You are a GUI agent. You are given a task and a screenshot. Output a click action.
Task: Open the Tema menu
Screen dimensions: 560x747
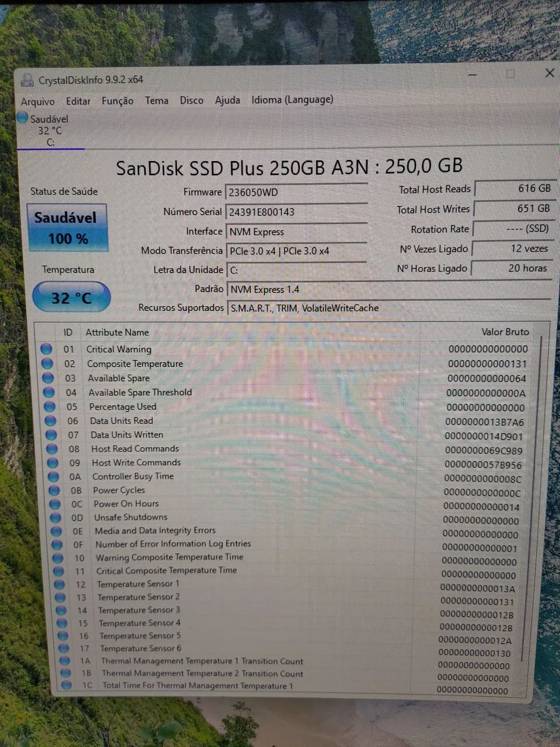[x=156, y=100]
